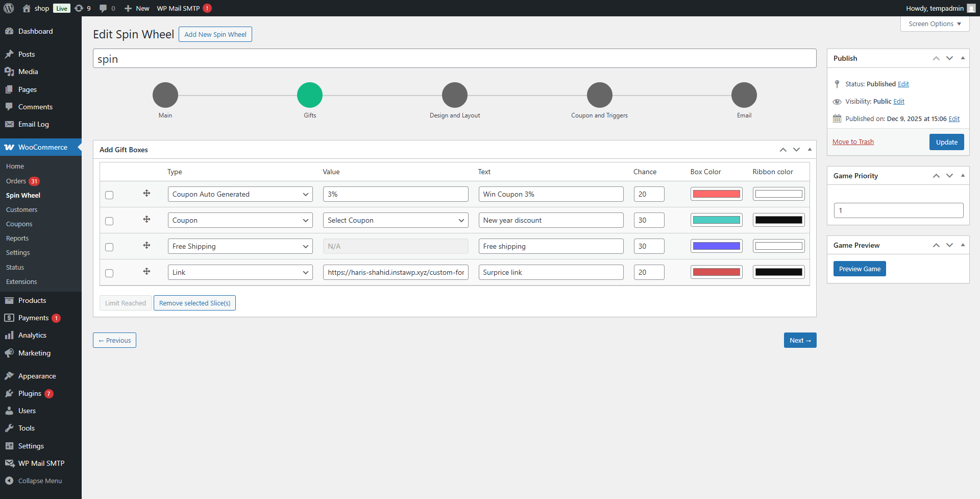The width and height of the screenshot is (980, 499).
Task: Pick the teal Box Color swatch
Action: [716, 220]
